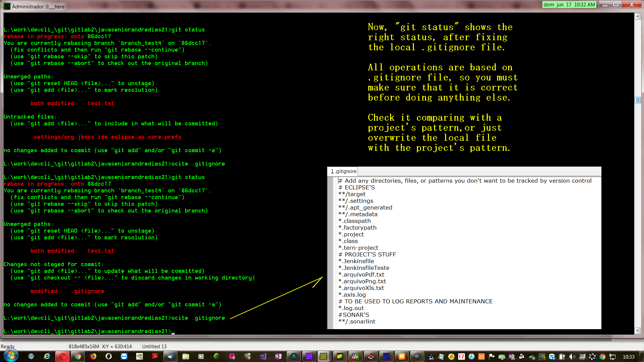This screenshot has height=362, width=644.
Task: Click the '*.classpath' line in .gitignore
Action: [x=355, y=221]
